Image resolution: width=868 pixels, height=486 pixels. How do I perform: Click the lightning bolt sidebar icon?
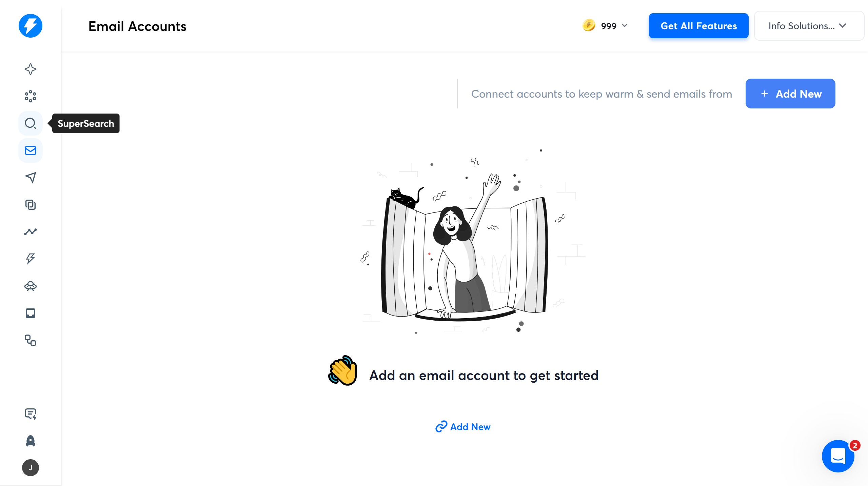[31, 259]
